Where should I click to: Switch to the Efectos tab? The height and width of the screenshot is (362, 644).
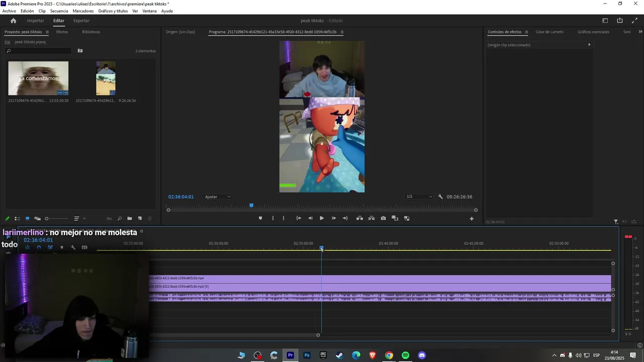62,32
